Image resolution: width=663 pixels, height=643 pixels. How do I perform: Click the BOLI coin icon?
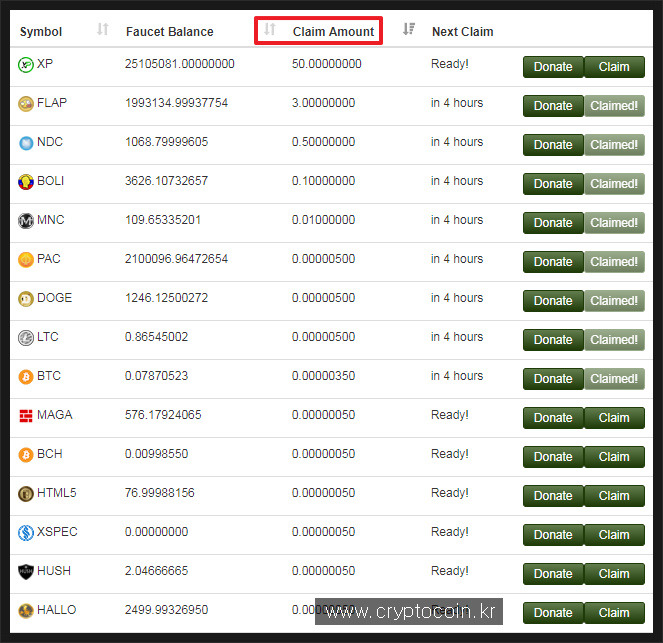click(x=26, y=182)
